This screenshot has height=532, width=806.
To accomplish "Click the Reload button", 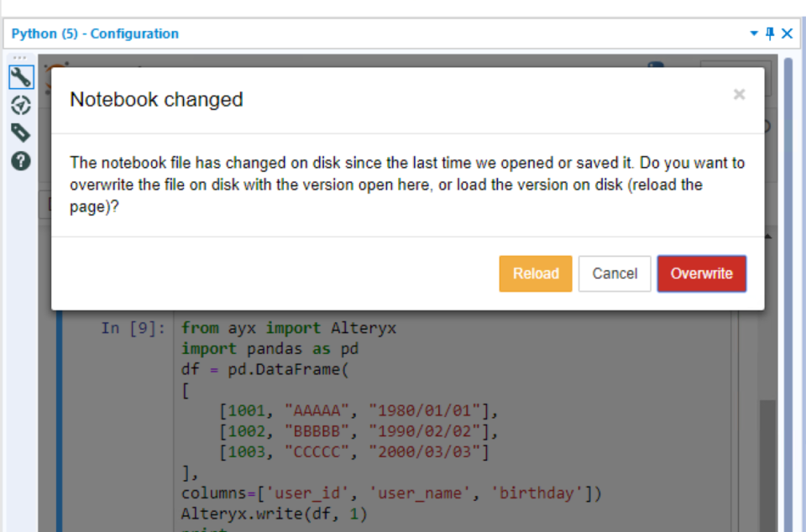I will click(535, 274).
